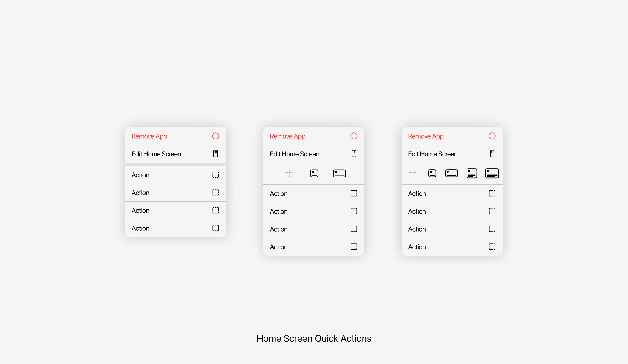628x364 pixels.
Task: Click the apps grid icon in five-icon menu
Action: tap(412, 173)
